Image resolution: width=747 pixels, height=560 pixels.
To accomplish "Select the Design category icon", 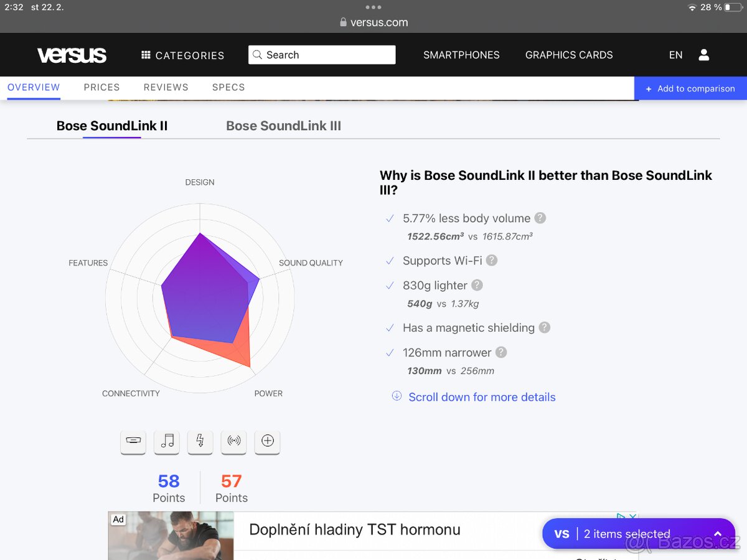I will (x=133, y=442).
